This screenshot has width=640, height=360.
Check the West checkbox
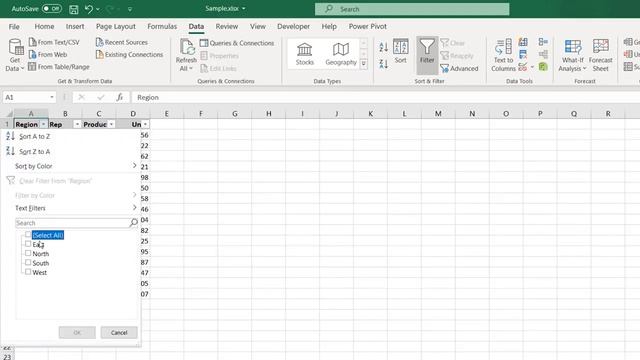tap(28, 272)
